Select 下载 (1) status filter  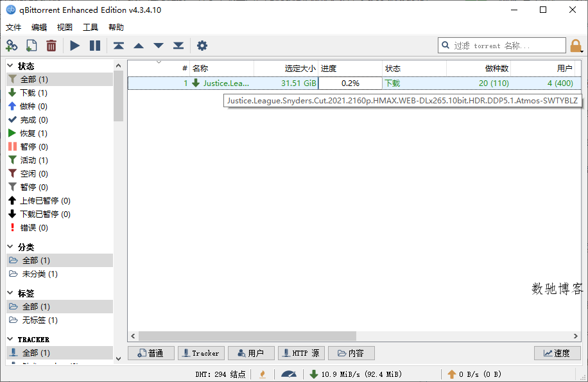coord(60,92)
